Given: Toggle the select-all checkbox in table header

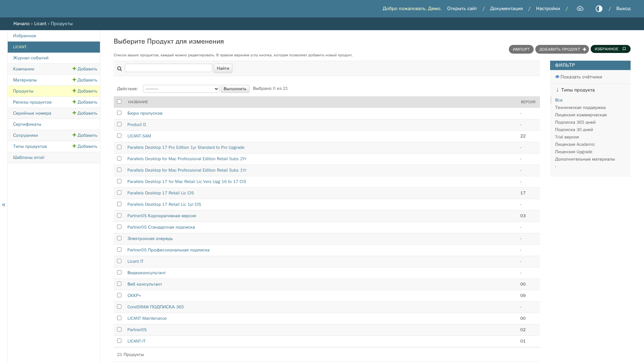Looking at the screenshot, I should coord(119,102).
